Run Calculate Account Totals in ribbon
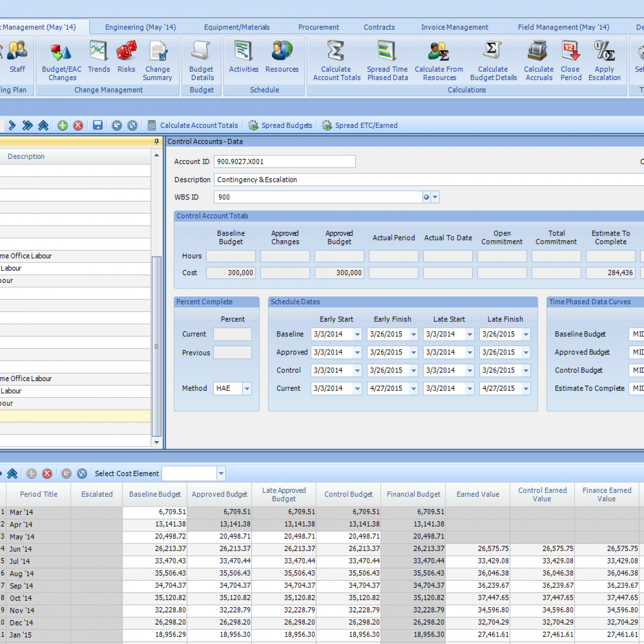The height and width of the screenshot is (644, 644). pyautogui.click(x=337, y=61)
